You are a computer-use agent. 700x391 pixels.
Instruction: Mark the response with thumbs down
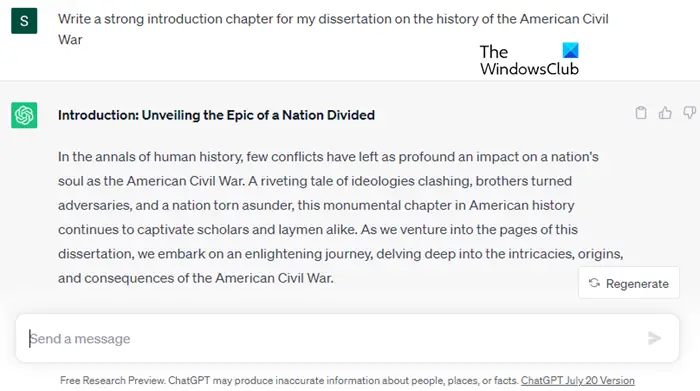[690, 113]
